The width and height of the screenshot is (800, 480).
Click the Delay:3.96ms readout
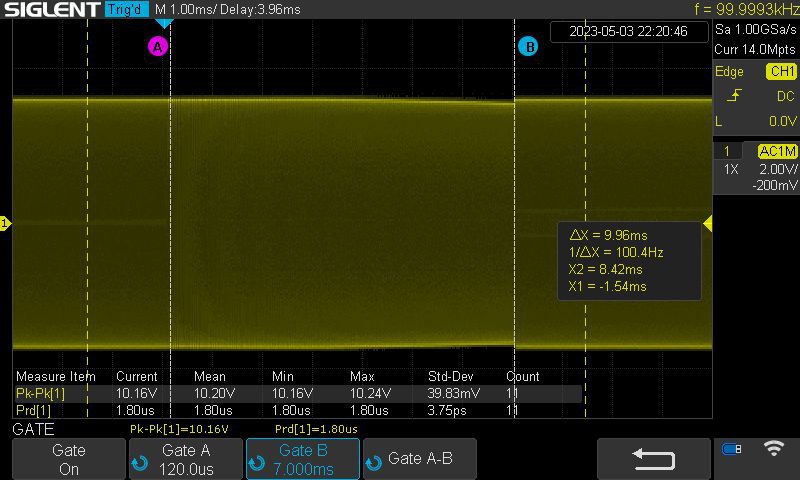[261, 9]
